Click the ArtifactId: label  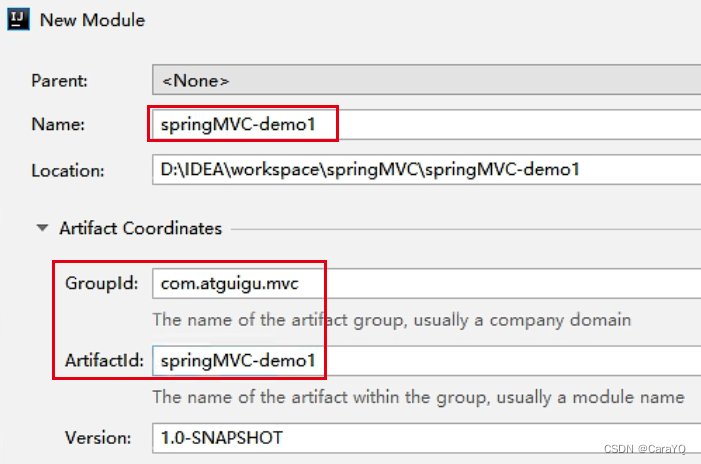pyautogui.click(x=104, y=360)
